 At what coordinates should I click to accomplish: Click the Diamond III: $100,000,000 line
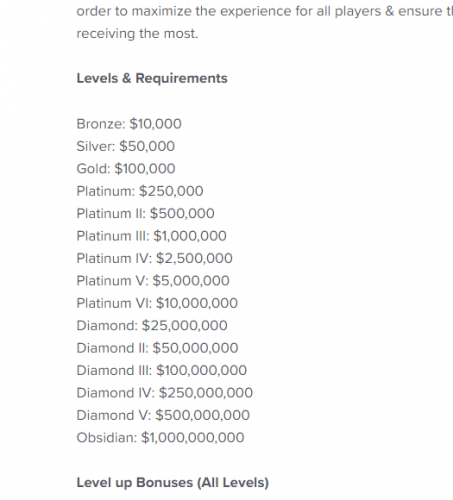[x=162, y=370]
